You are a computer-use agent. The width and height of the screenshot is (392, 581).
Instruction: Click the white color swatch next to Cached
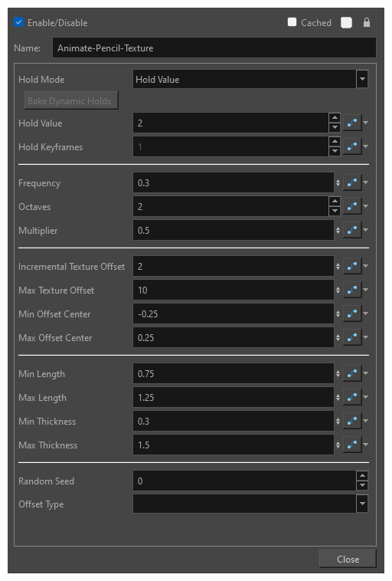point(347,22)
